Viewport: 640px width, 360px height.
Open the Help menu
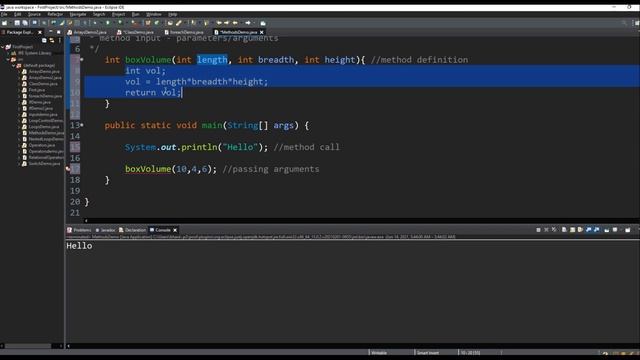pos(173,14)
